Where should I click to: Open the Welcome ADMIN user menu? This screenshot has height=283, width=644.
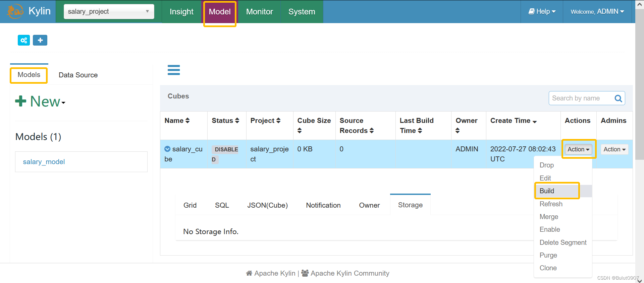pos(597,11)
